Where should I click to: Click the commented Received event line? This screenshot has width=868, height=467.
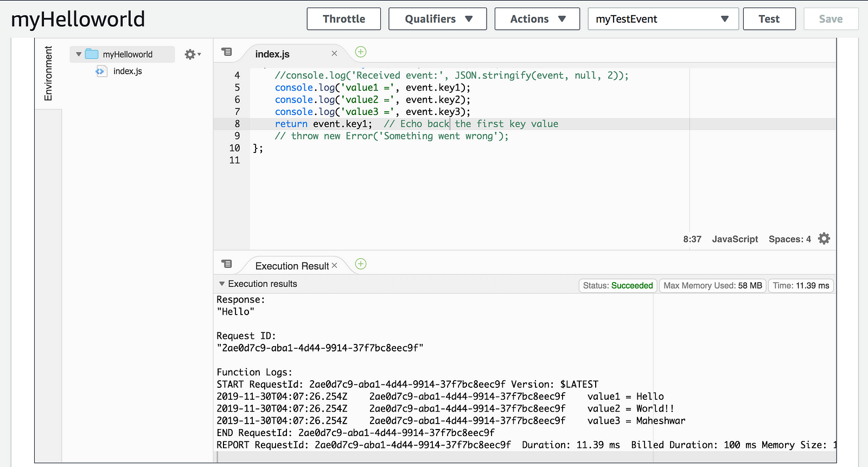tap(451, 75)
